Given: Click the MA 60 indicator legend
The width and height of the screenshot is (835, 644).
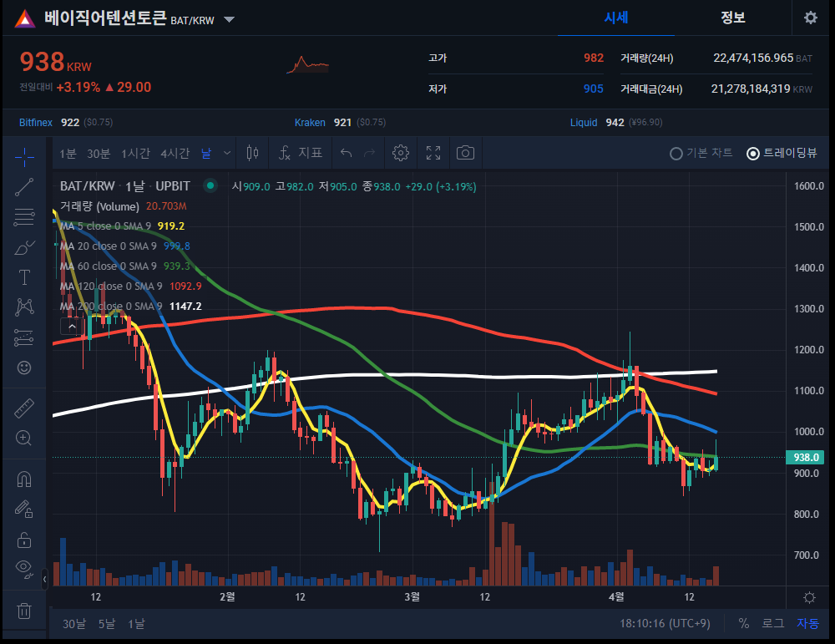Looking at the screenshot, I should coord(124,266).
